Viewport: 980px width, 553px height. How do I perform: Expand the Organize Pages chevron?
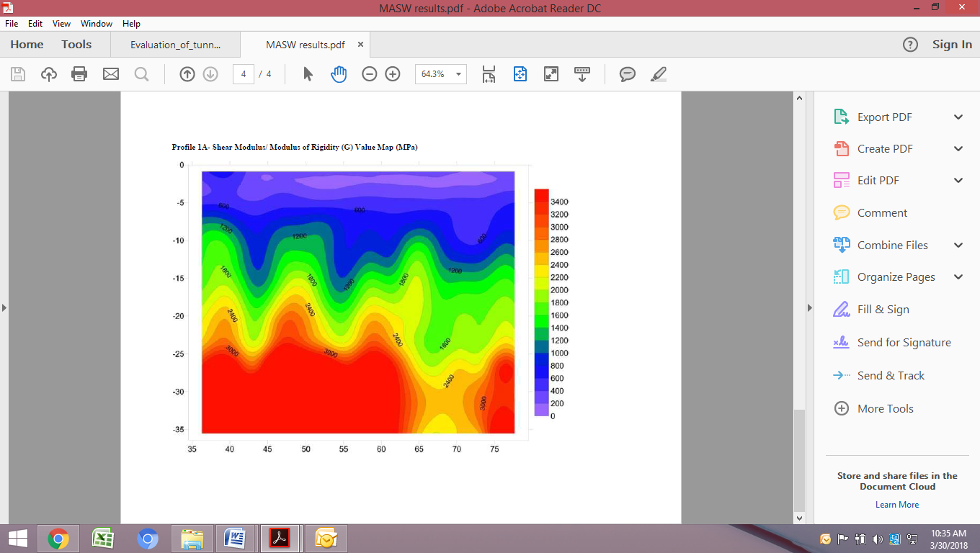click(x=958, y=277)
